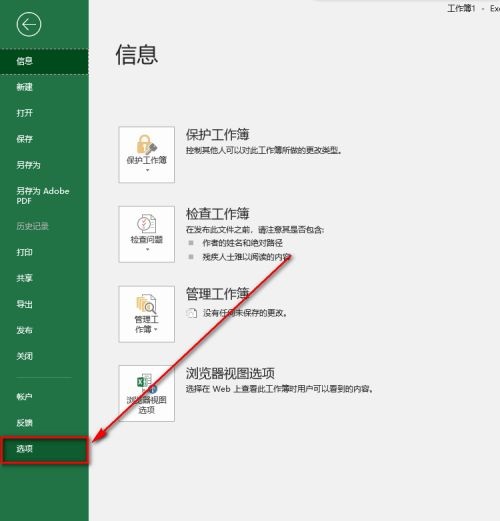This screenshot has width=500, height=521.
Task: Click the 保护工作簿 section heading
Action: [218, 135]
